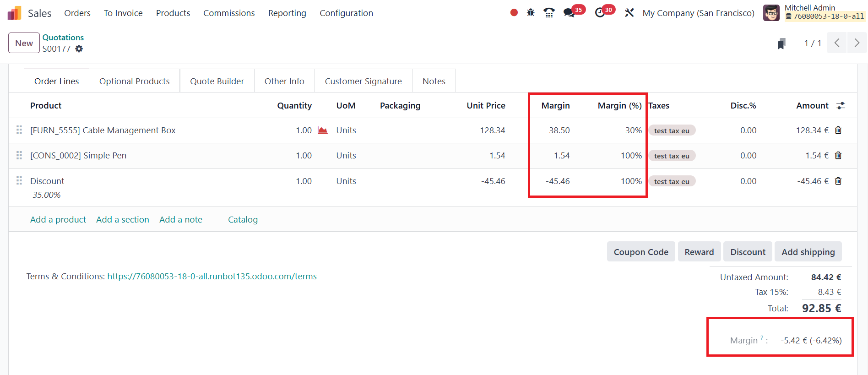Screen dimensions: 868x375
Task: Click the bookmark icon near pager
Action: [781, 43]
